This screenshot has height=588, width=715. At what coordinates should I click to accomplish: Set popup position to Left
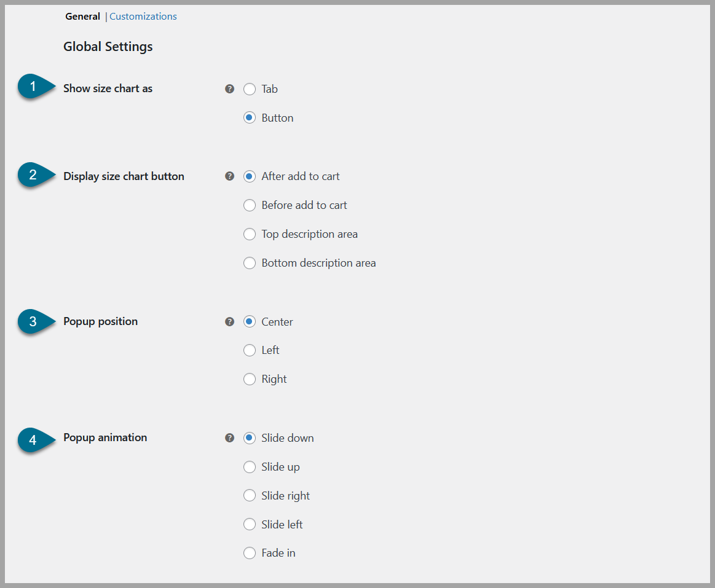(x=250, y=350)
